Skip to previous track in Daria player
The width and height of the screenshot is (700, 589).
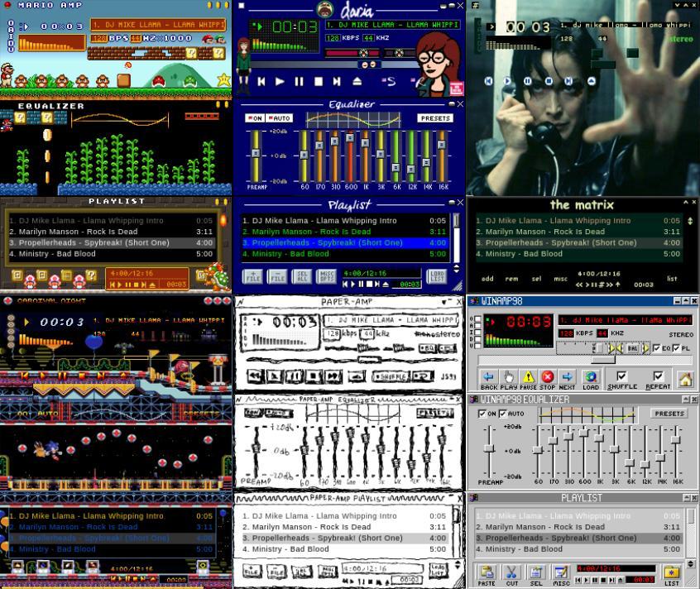coord(261,82)
